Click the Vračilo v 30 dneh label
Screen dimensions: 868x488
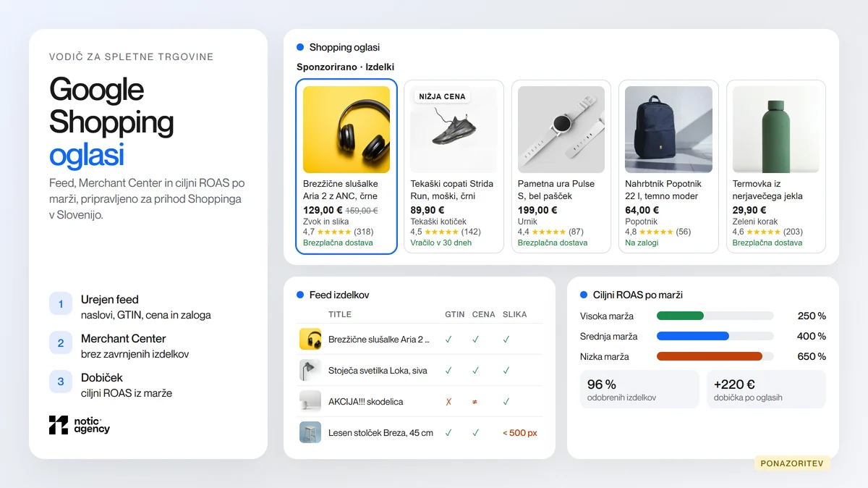tap(441, 243)
